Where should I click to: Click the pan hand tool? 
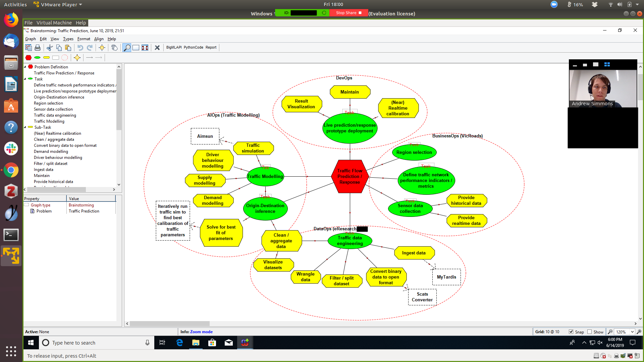pyautogui.click(x=114, y=48)
